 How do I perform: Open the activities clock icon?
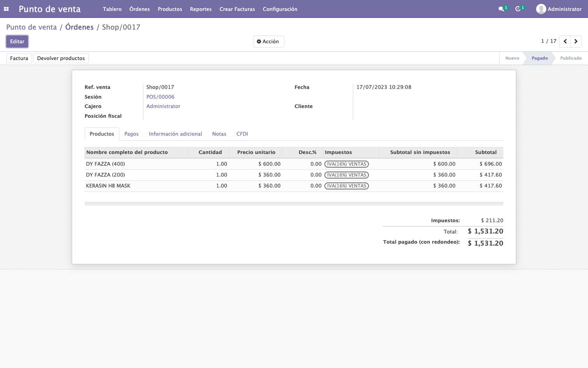click(x=518, y=9)
